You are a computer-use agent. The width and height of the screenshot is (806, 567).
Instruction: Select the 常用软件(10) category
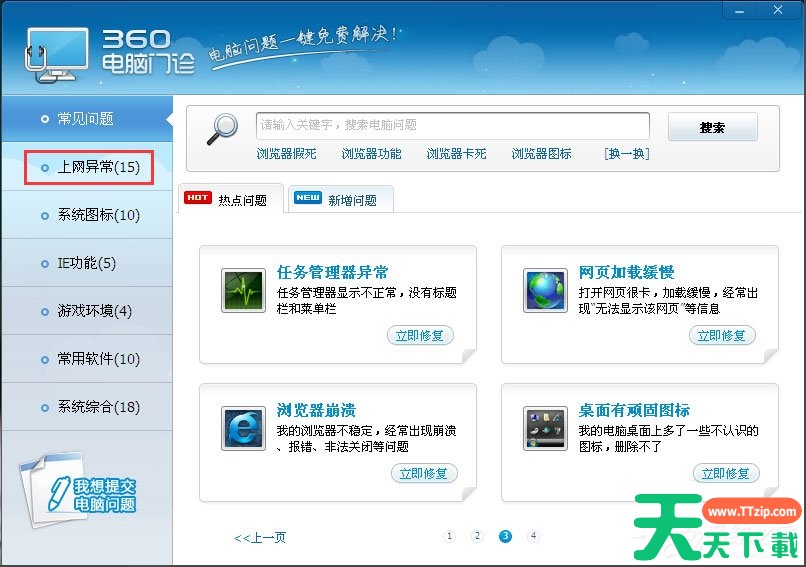pyautogui.click(x=86, y=359)
